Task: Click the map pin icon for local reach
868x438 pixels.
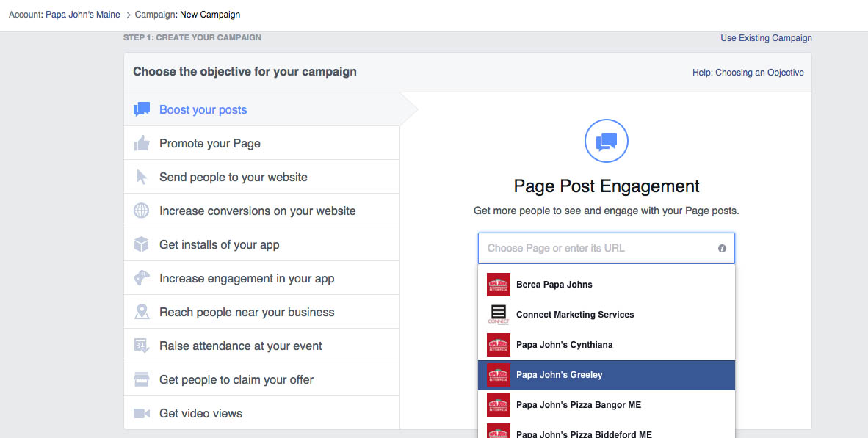Action: (x=142, y=313)
